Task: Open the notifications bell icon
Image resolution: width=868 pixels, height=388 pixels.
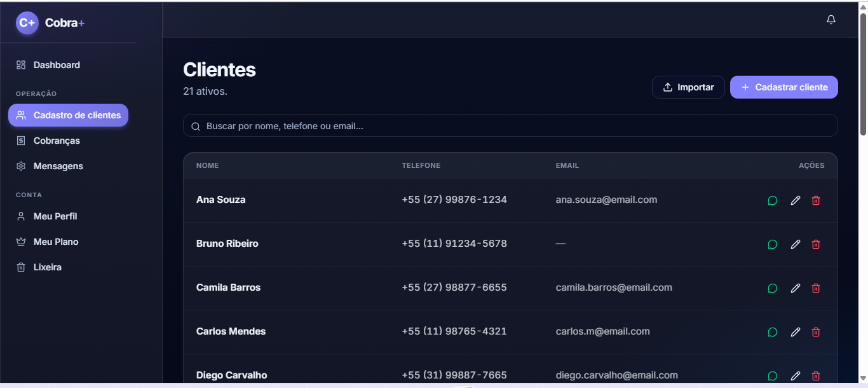Action: point(831,20)
